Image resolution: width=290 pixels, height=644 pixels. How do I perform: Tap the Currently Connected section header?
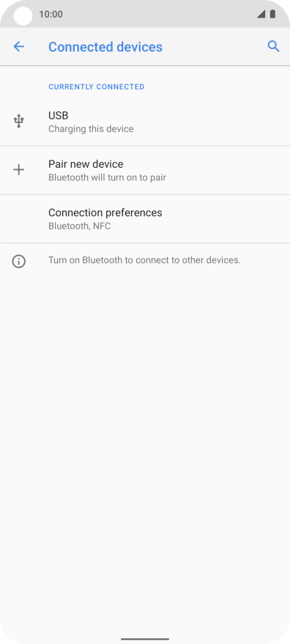click(96, 86)
